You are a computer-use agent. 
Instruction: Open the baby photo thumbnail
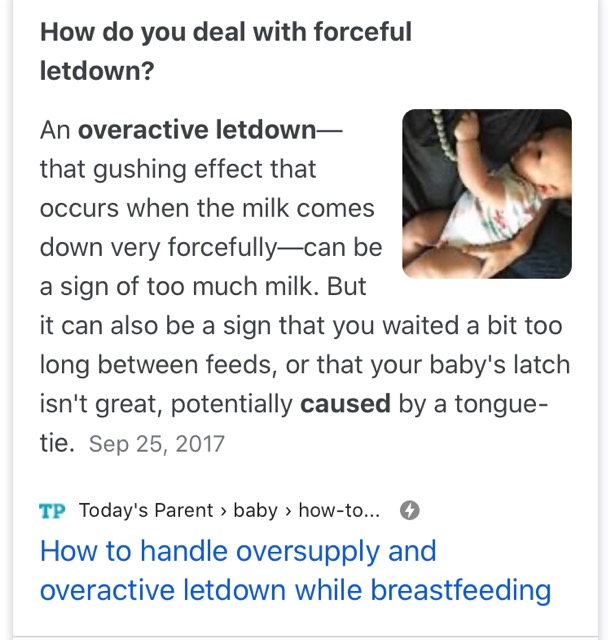(x=486, y=193)
